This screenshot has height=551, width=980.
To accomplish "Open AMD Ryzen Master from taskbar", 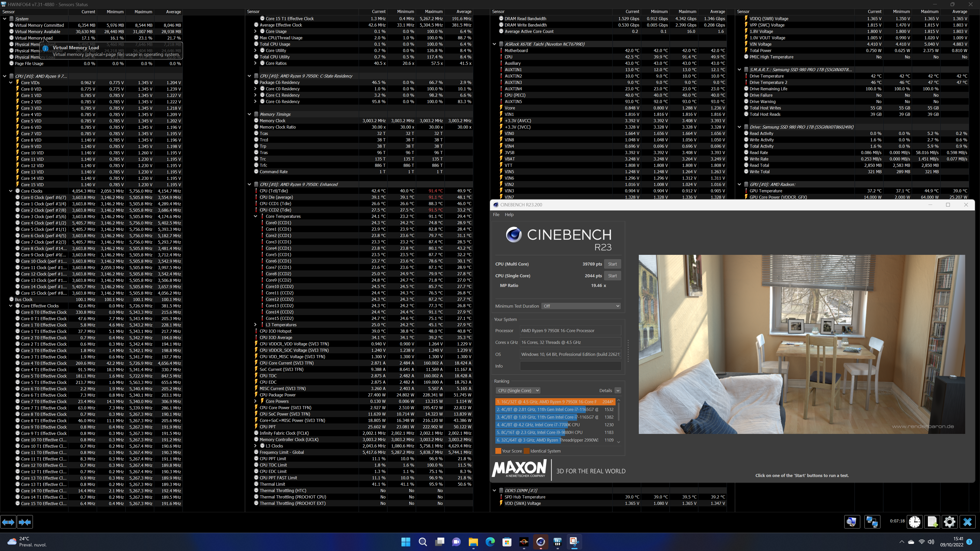I will point(524,542).
